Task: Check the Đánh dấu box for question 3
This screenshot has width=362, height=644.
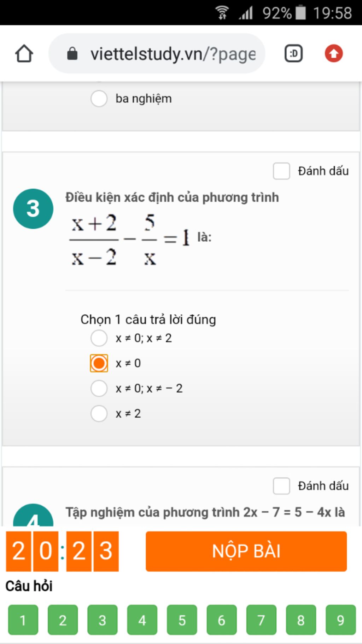Action: point(281,171)
